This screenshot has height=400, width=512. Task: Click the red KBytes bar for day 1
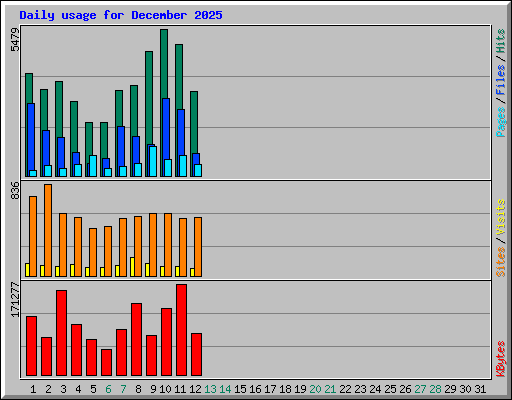tap(31, 346)
